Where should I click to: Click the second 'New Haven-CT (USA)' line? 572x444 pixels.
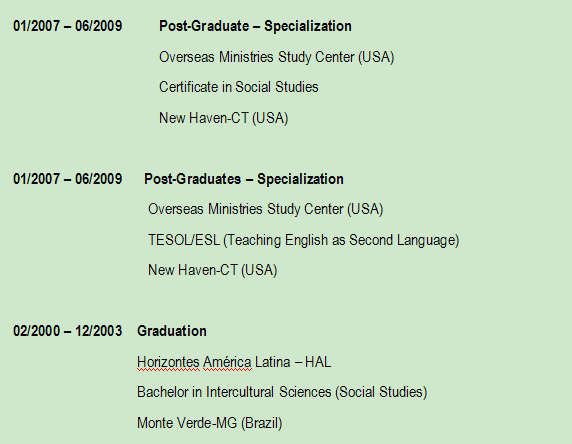tap(213, 270)
